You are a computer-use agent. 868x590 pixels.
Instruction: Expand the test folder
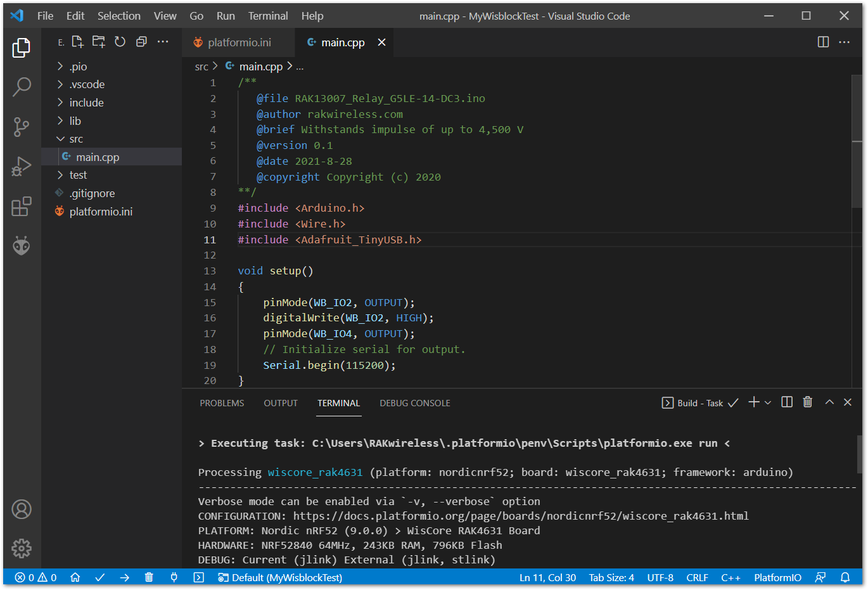point(112,175)
